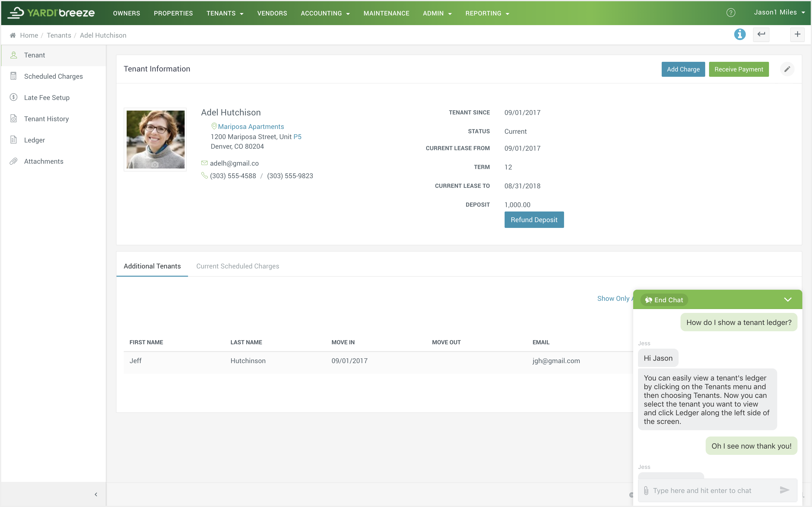Open the Jason1 Miles user dropdown
This screenshot has width=812, height=507.
(x=779, y=12)
